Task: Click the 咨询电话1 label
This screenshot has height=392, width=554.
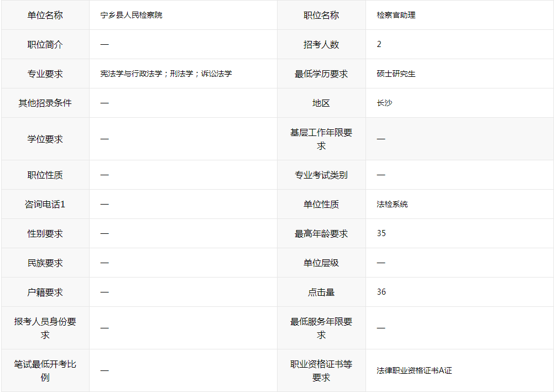Action: 45,205
